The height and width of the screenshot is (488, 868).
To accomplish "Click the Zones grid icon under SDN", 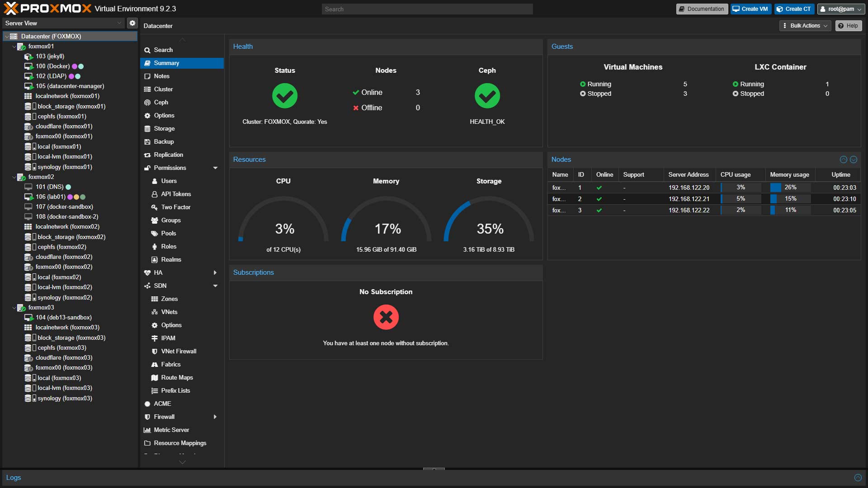I will coord(155,299).
